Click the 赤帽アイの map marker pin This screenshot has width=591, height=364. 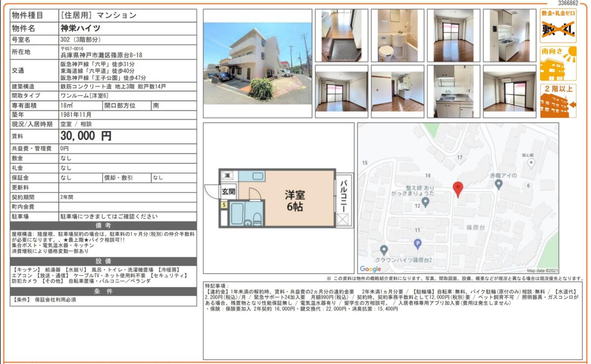pyautogui.click(x=498, y=185)
